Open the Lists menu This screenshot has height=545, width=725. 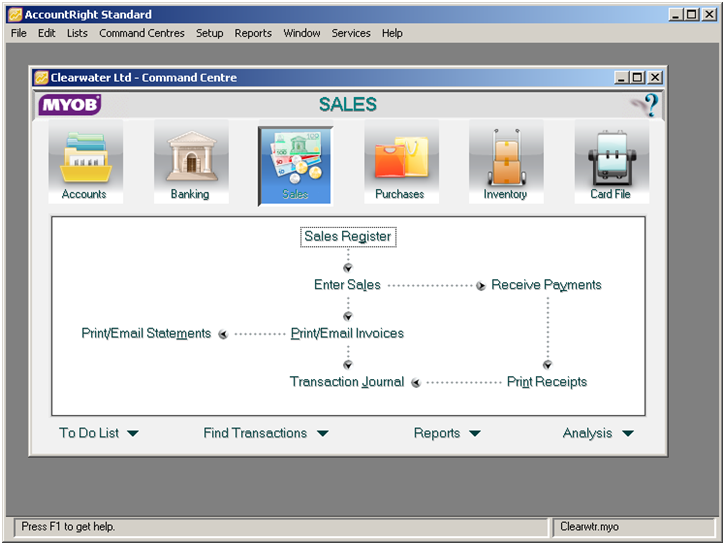click(77, 33)
